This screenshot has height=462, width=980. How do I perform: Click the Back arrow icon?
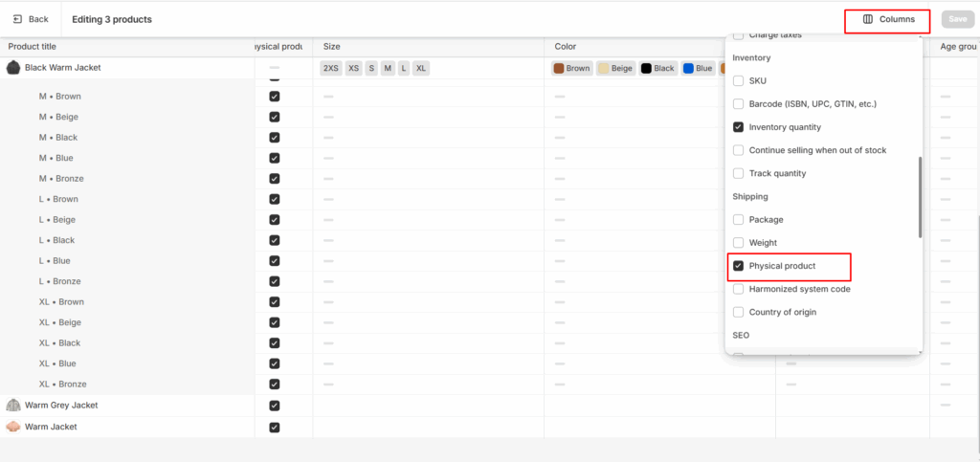pyautogui.click(x=18, y=19)
